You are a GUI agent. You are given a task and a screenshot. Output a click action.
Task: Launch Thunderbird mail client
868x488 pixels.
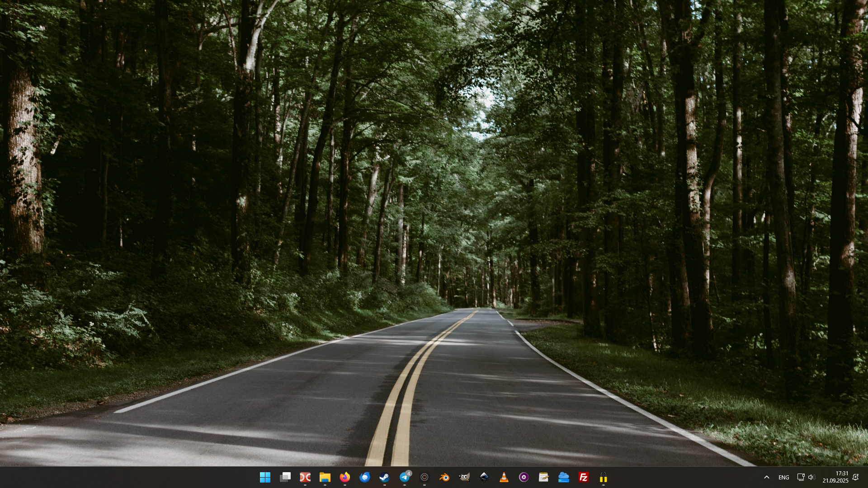pyautogui.click(x=365, y=477)
